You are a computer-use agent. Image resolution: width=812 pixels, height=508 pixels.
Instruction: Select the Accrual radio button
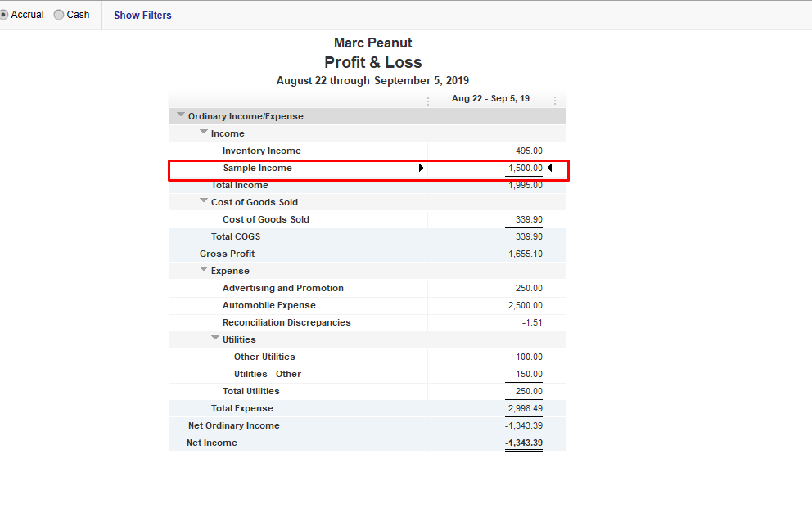tap(3, 15)
